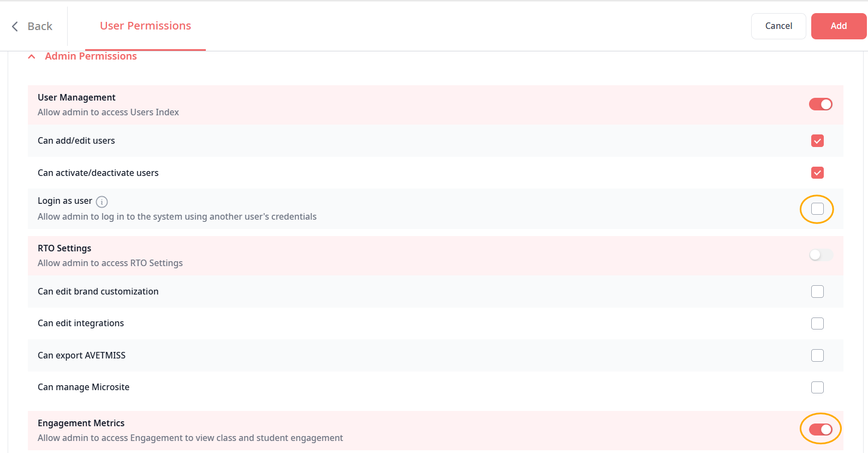Click the Cancel button
The width and height of the screenshot is (868, 453).
(x=778, y=26)
